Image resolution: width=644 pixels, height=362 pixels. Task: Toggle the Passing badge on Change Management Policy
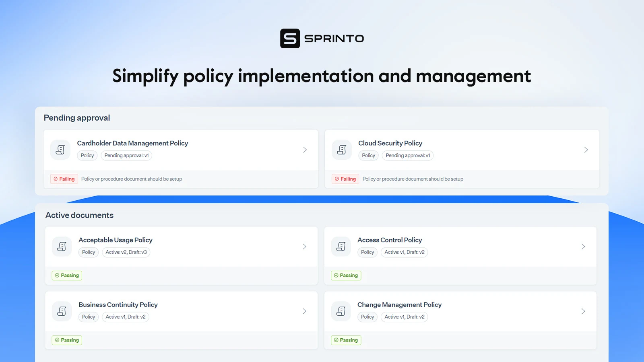(346, 340)
